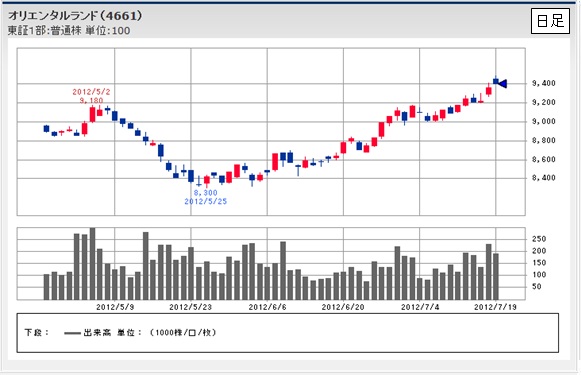Screen dimensions: 581x375
Task: Click the 2012/6/6 date axis label
Action: 268,307
